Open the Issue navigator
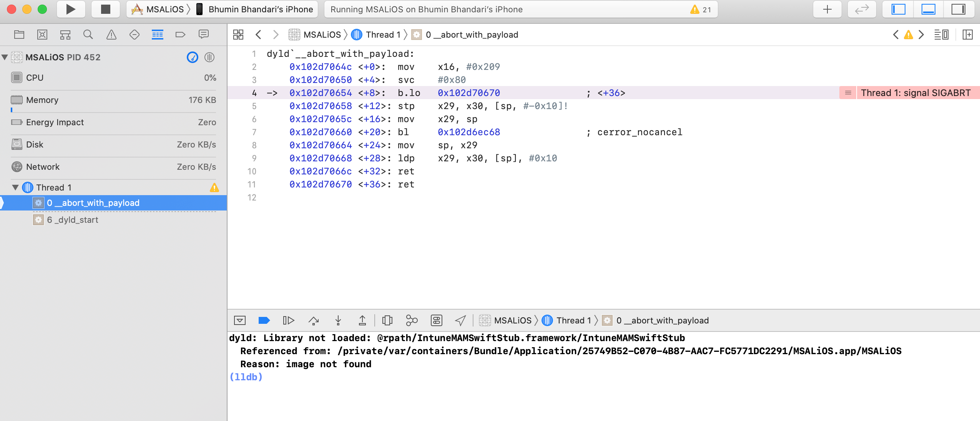 tap(111, 34)
